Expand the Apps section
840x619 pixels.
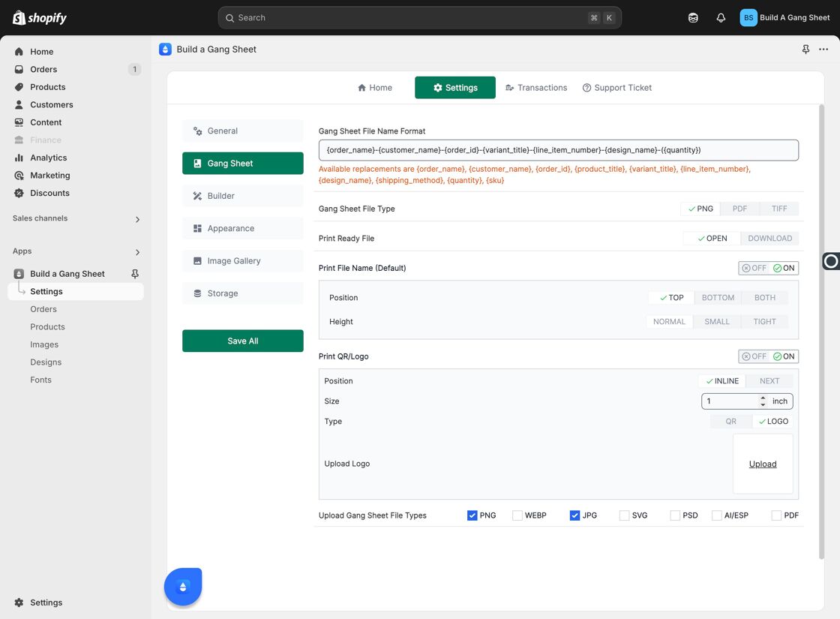pos(137,252)
